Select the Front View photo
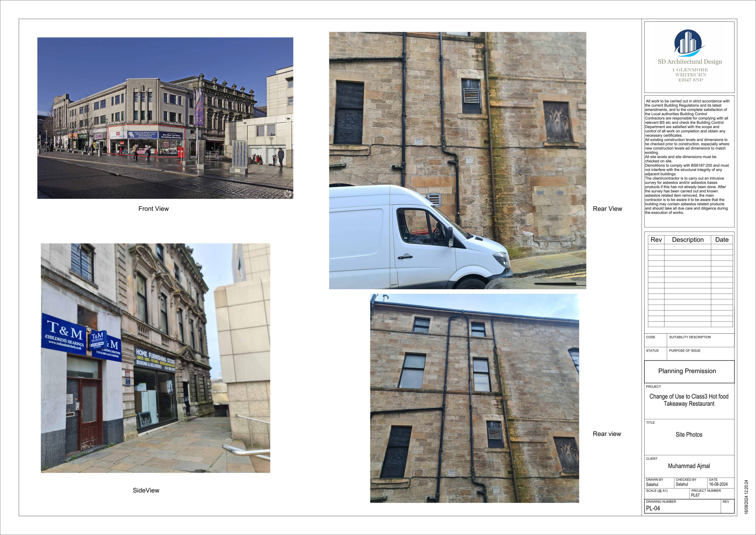Viewport: 756px width, 535px height. 165,118
